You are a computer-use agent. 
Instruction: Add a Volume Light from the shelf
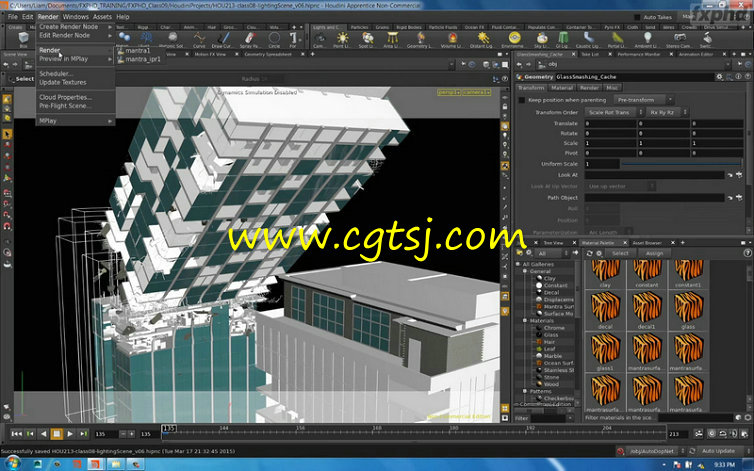click(x=452, y=39)
